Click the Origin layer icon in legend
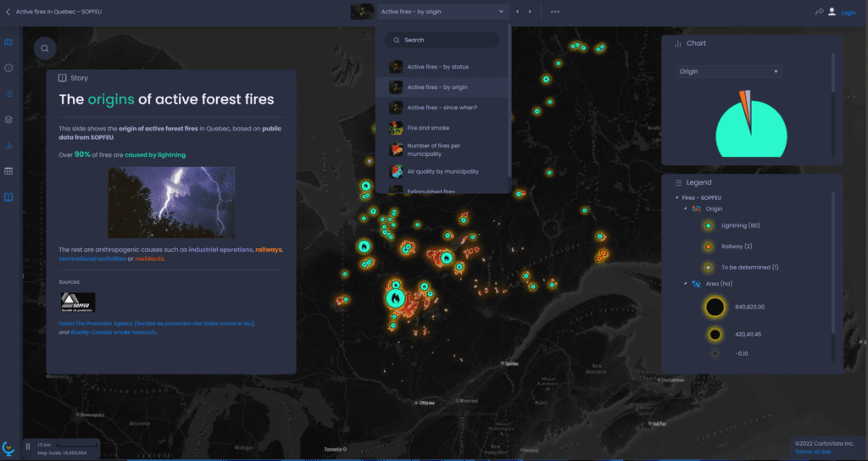868x461 pixels. (x=697, y=208)
